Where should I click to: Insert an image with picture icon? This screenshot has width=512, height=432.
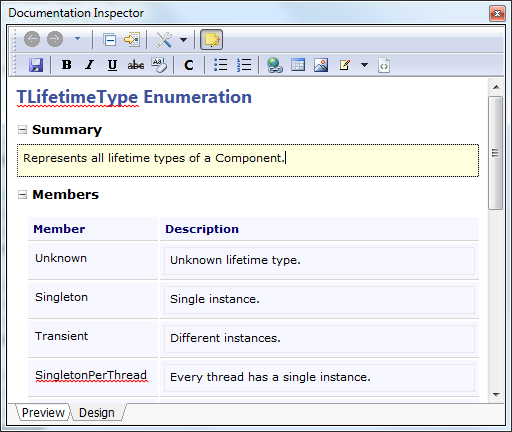click(321, 65)
